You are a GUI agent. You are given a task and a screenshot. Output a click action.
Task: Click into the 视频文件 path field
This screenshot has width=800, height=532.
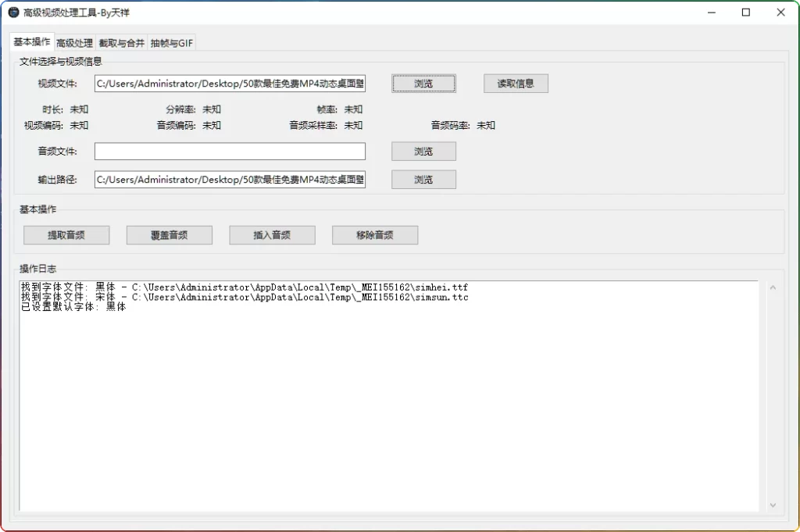point(230,84)
